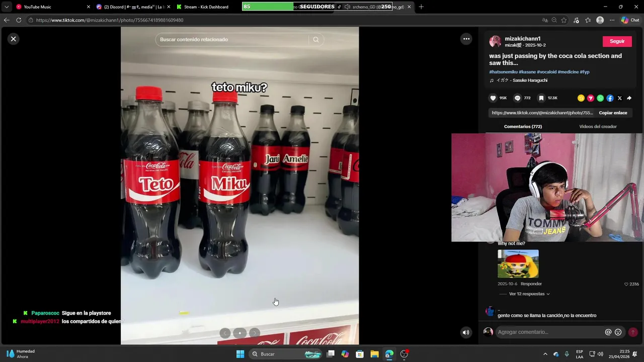
Task: Open the Humedad weather widget
Action: tap(20, 354)
